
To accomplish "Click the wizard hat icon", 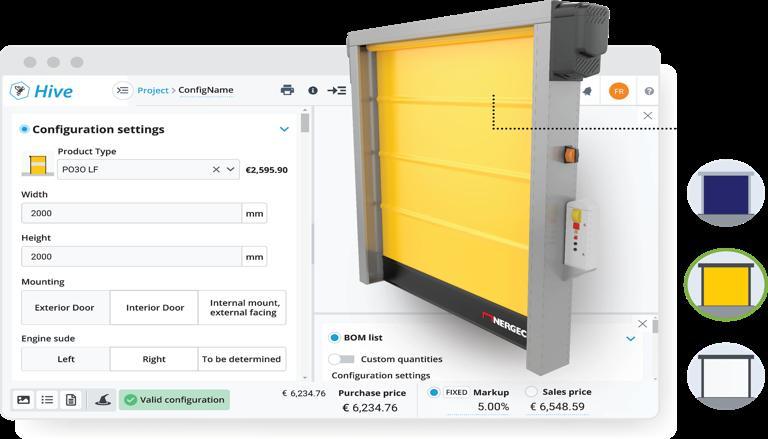I will [x=102, y=400].
